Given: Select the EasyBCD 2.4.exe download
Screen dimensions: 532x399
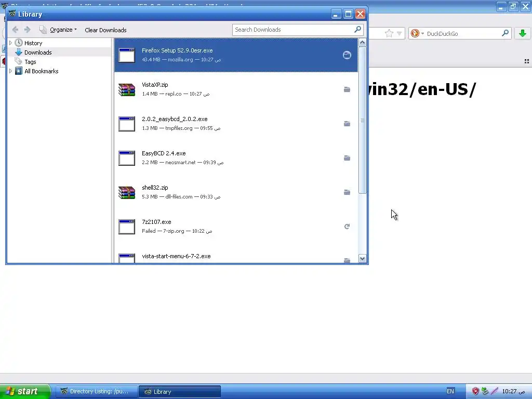Looking at the screenshot, I should point(236,158).
